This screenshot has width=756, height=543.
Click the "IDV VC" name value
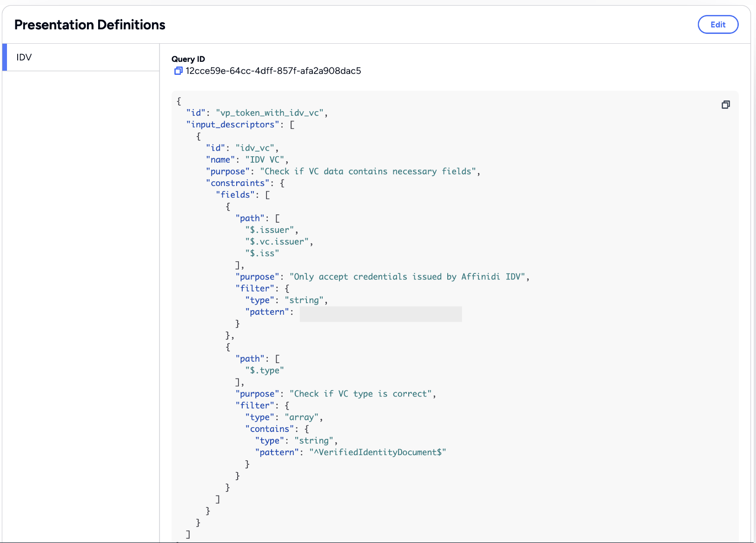click(x=265, y=159)
